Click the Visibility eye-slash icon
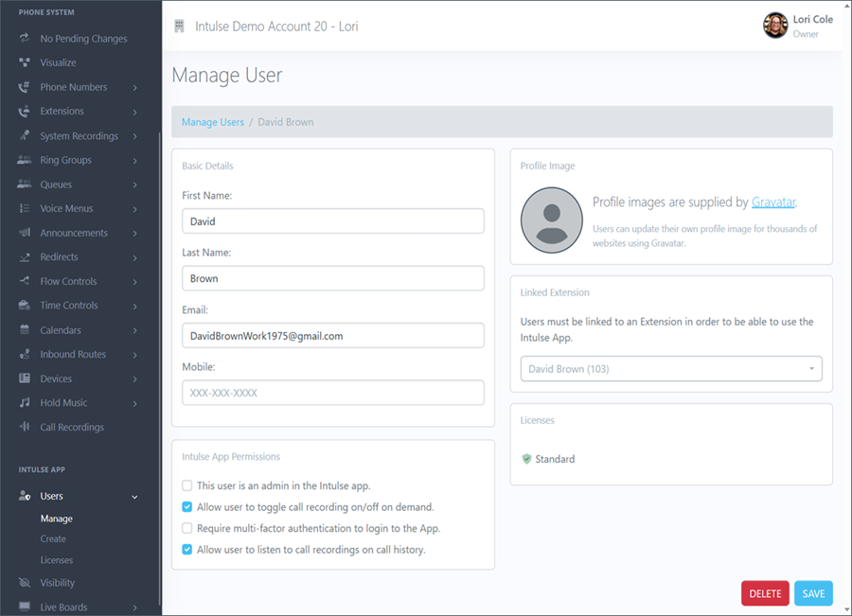This screenshot has height=616, width=852. point(24,583)
